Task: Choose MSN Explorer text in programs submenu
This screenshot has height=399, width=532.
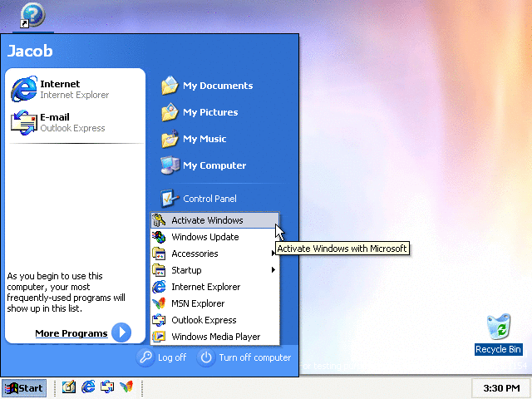Action: (198, 303)
